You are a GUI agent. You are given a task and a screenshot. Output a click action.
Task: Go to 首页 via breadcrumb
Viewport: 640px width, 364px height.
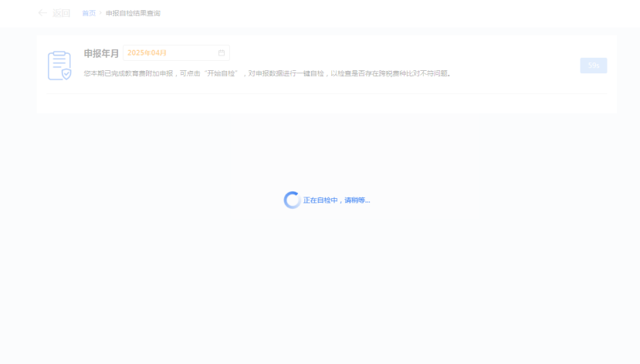coord(89,13)
